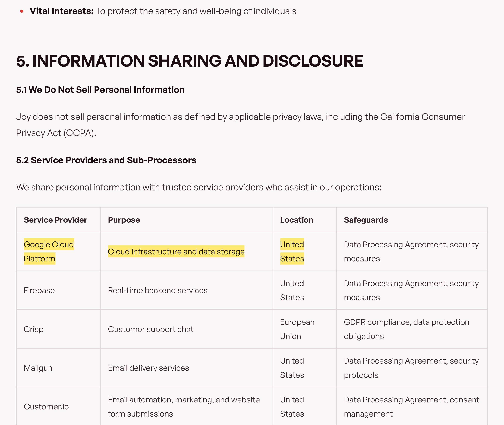
Task: Click 'United States' in the Mailgun row
Action: [x=292, y=368]
